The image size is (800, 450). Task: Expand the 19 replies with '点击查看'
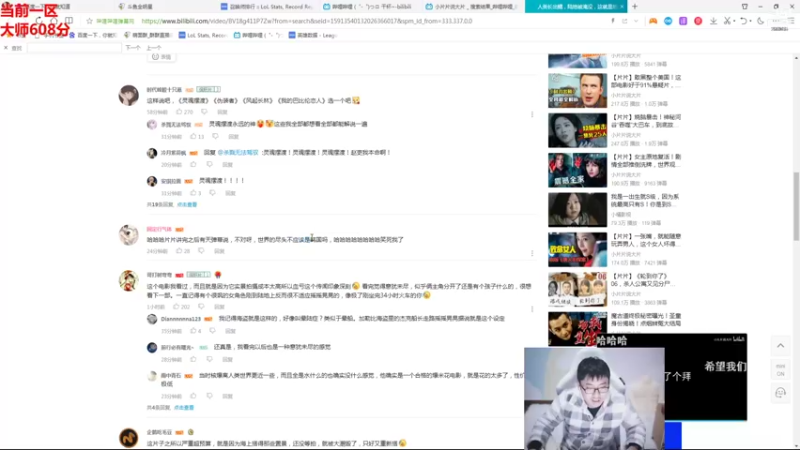pos(187,205)
